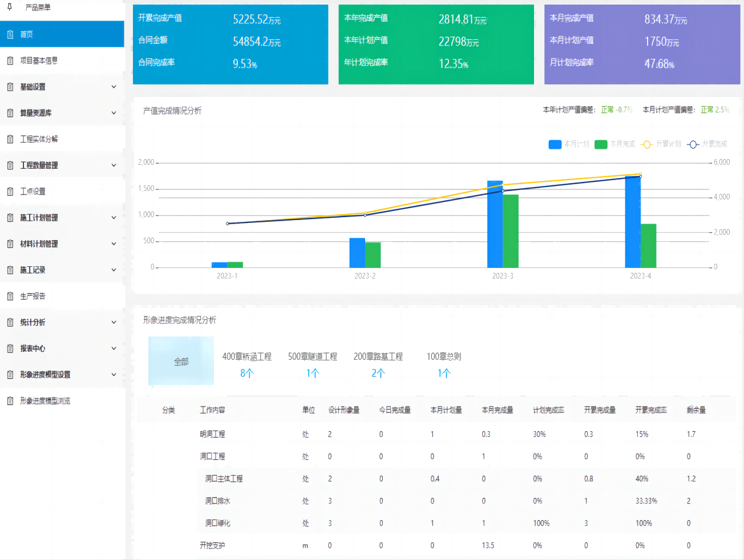The image size is (744, 560).
Task: Click the pin icon beside 产品菜单
Action: point(10,7)
